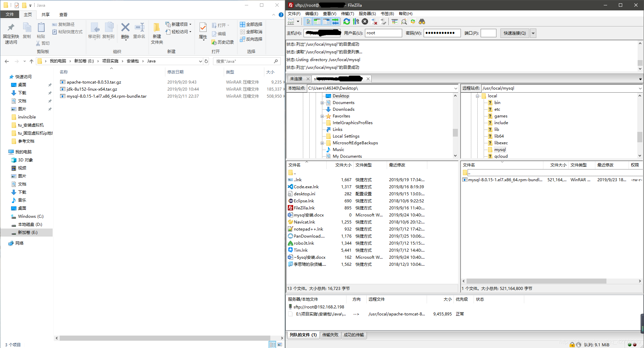Viewport: 644px width, 348px height.
Task: Click the Explorer help question mark icon
Action: click(281, 15)
